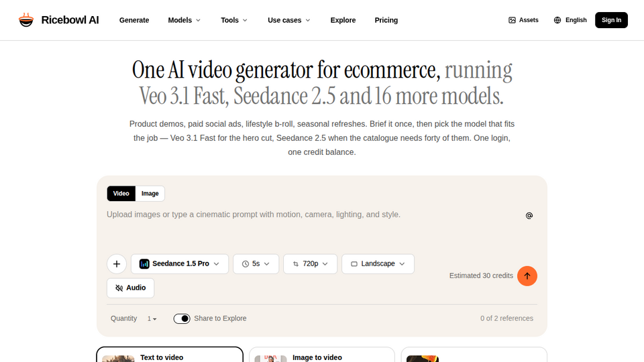Click the globe language icon
Viewport: 644px width, 362px height.
(557, 20)
